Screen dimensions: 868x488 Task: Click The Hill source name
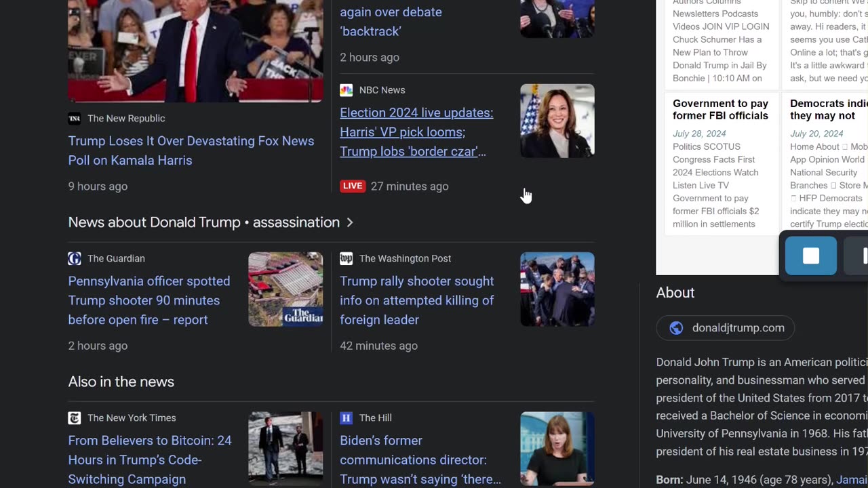(x=376, y=418)
